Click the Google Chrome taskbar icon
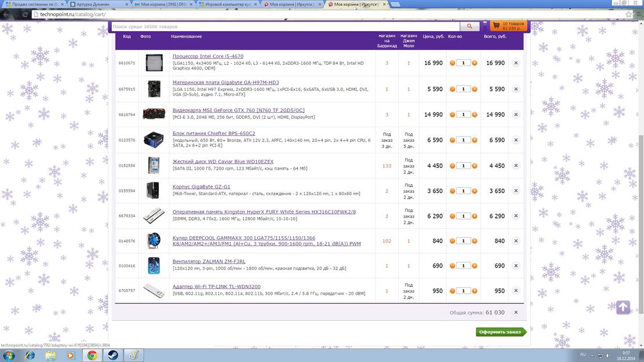Image resolution: width=644 pixels, height=362 pixels. pyautogui.click(x=92, y=356)
